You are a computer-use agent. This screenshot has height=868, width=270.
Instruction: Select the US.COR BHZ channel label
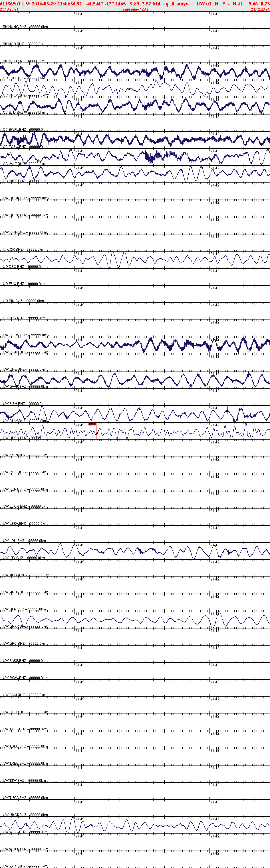tap(24, 318)
